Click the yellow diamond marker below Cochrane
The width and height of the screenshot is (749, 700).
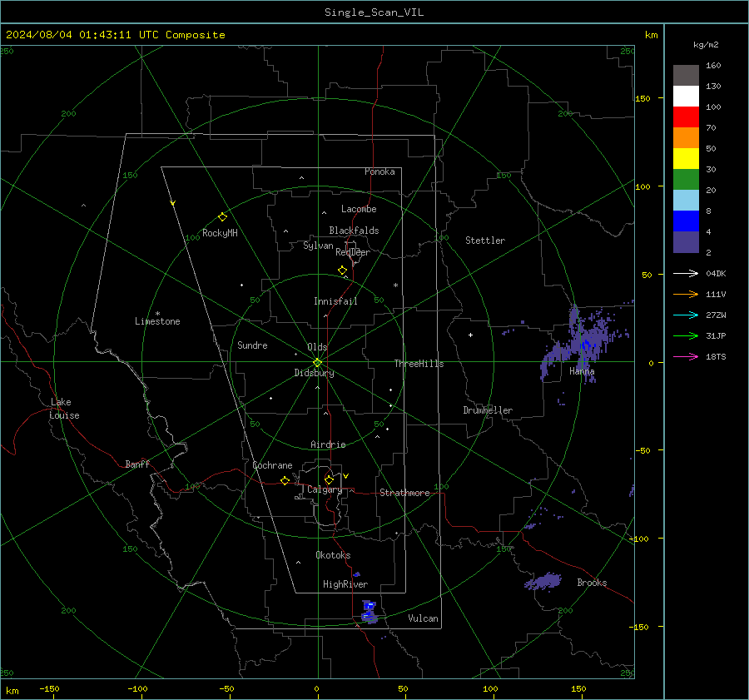pyautogui.click(x=285, y=480)
